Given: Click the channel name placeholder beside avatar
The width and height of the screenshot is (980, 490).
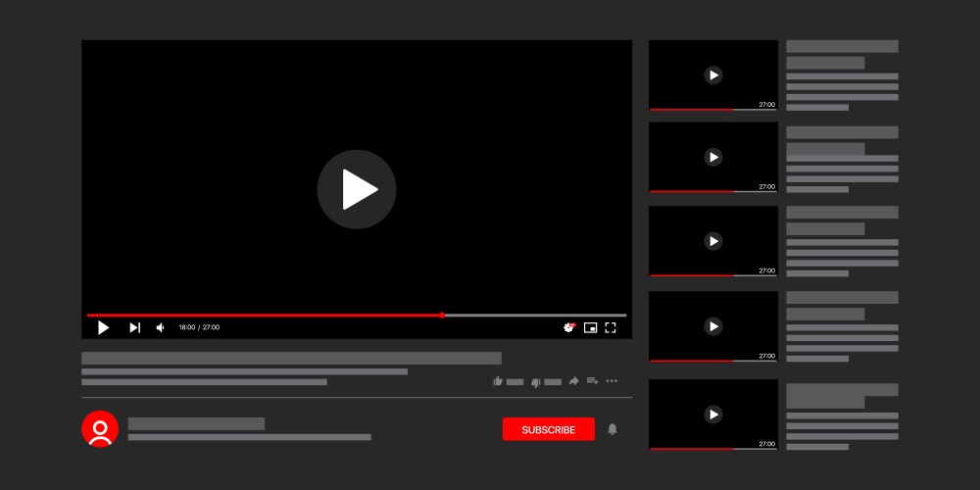Looking at the screenshot, I should click(196, 423).
